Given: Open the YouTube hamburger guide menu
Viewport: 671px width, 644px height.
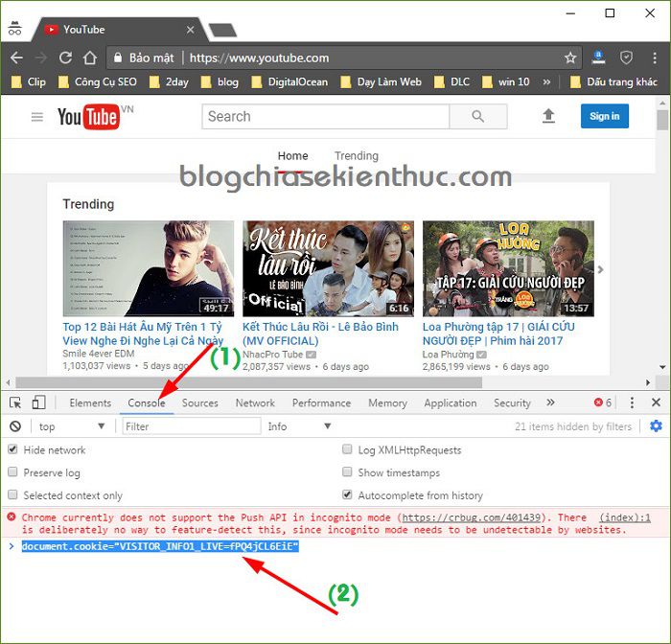Looking at the screenshot, I should [37, 117].
